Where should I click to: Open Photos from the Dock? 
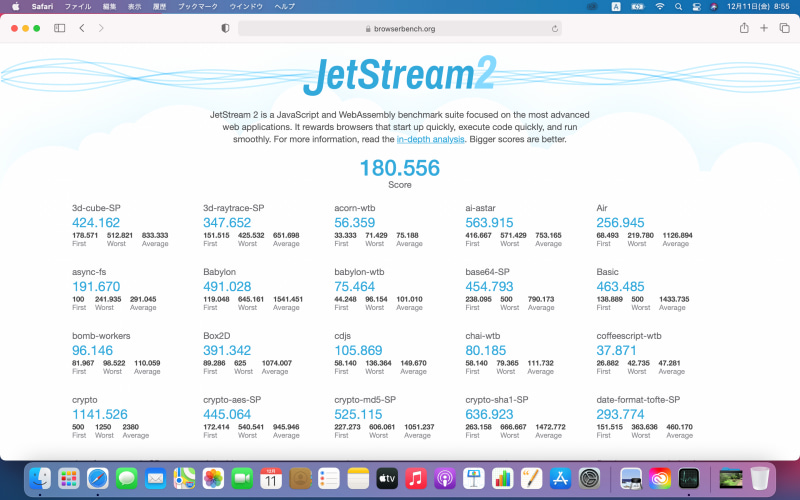coord(213,479)
